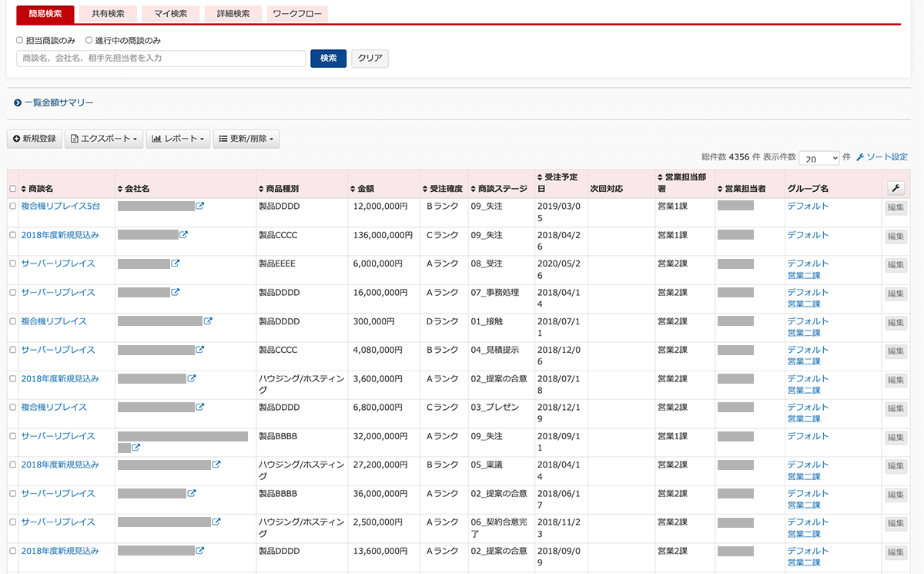
Task: Open the 表示件数 page size selector
Action: 819,158
